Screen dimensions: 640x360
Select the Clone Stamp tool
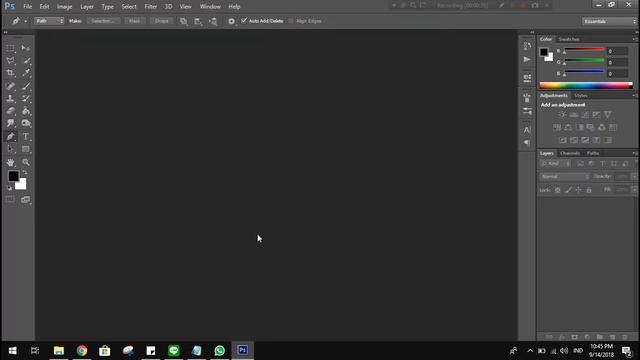(10, 98)
